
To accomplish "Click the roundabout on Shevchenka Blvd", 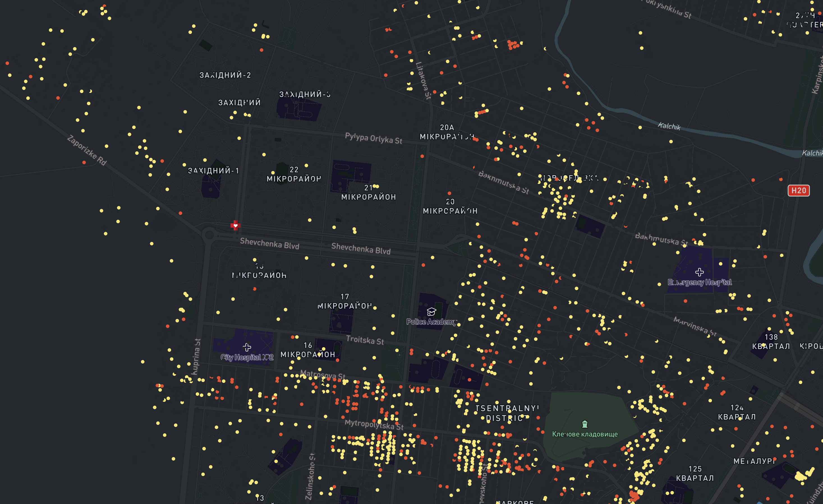I will [x=210, y=234].
